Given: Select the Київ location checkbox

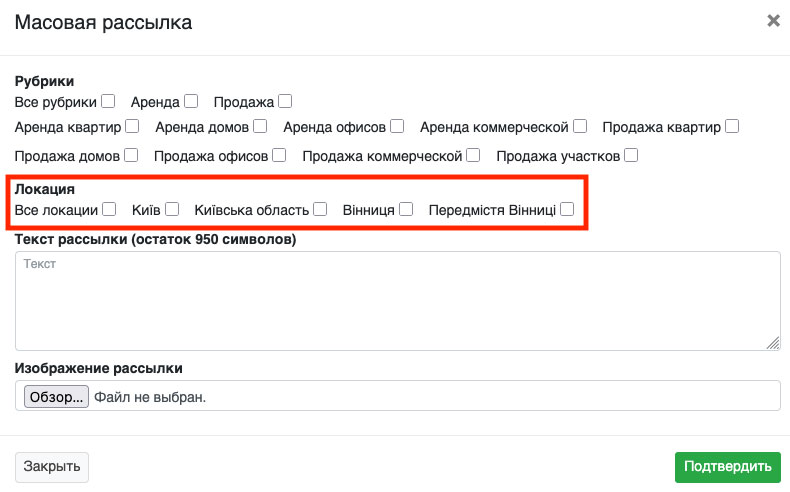Looking at the screenshot, I should click(172, 209).
